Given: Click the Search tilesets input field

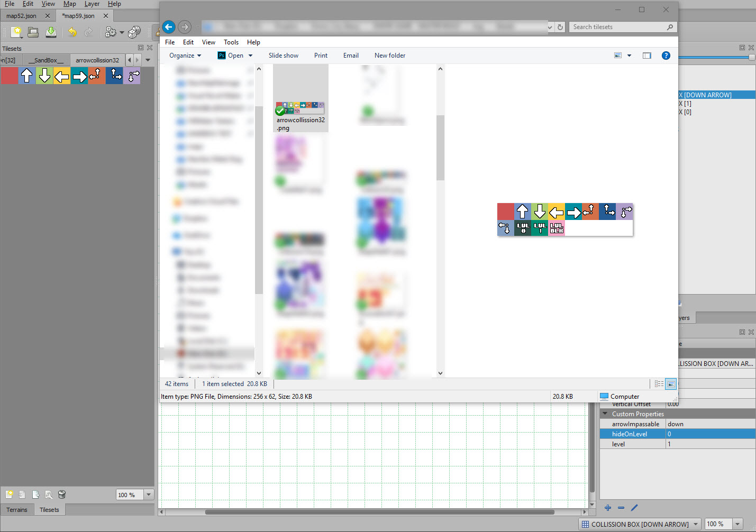Looking at the screenshot, I should pyautogui.click(x=618, y=27).
